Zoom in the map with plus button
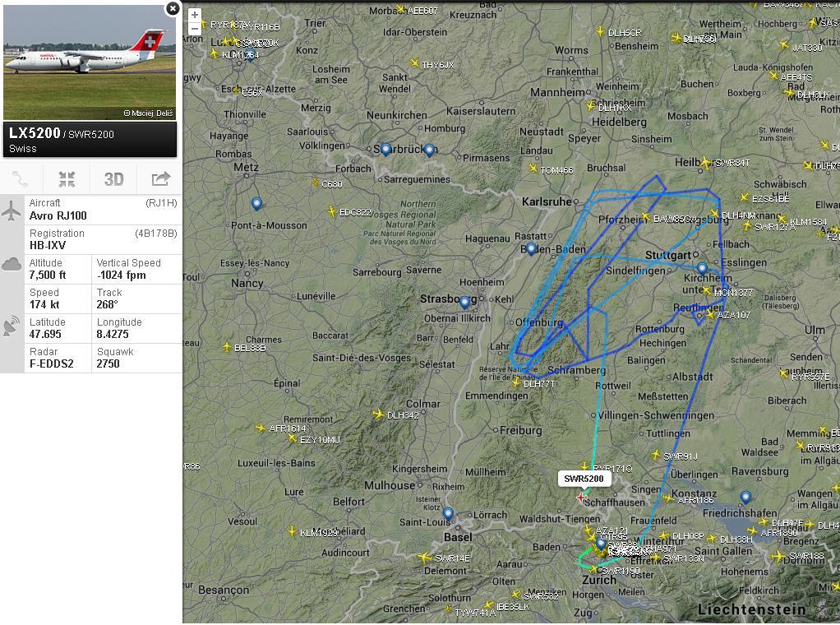This screenshot has height=625, width=840. [x=195, y=15]
